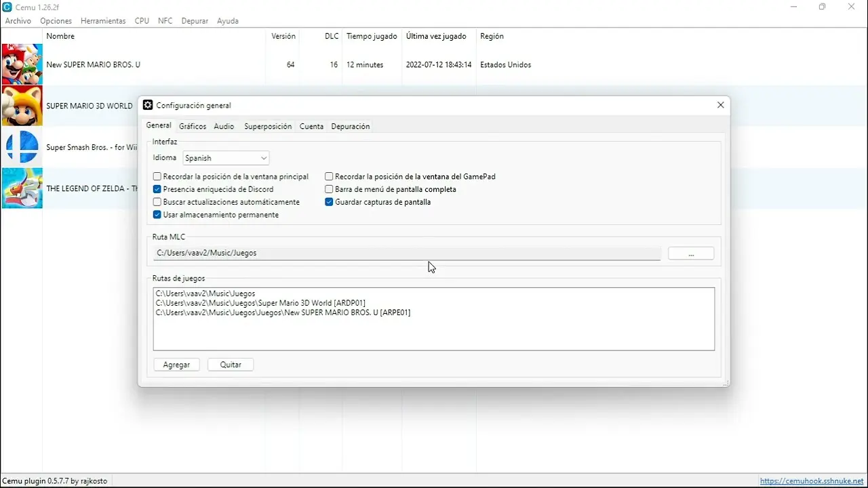Select the Super Mario 3D World game icon
Viewport: 868px width, 488px height.
point(22,106)
